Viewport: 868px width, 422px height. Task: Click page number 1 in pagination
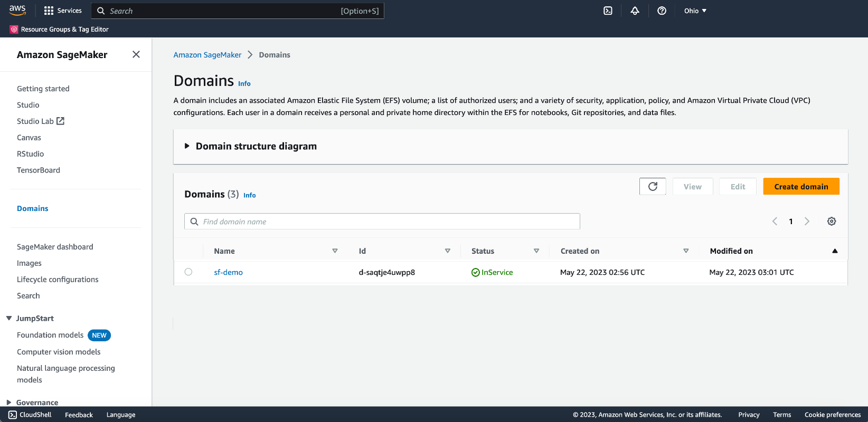(x=791, y=222)
